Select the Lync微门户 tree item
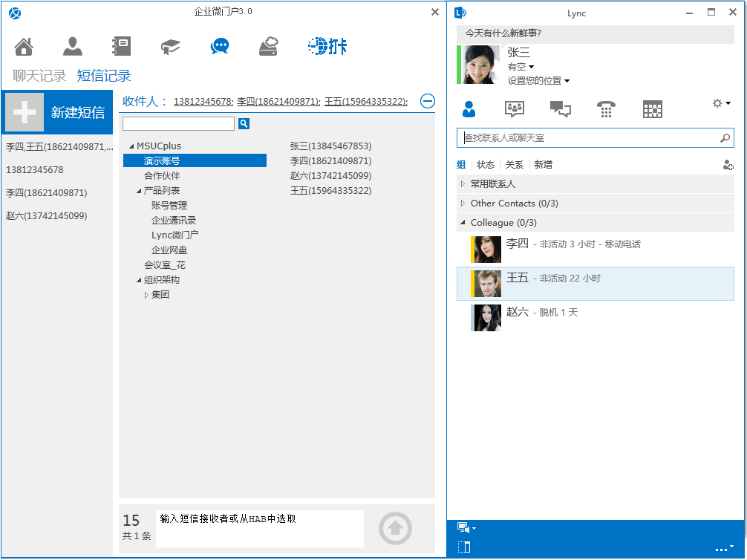 point(174,235)
